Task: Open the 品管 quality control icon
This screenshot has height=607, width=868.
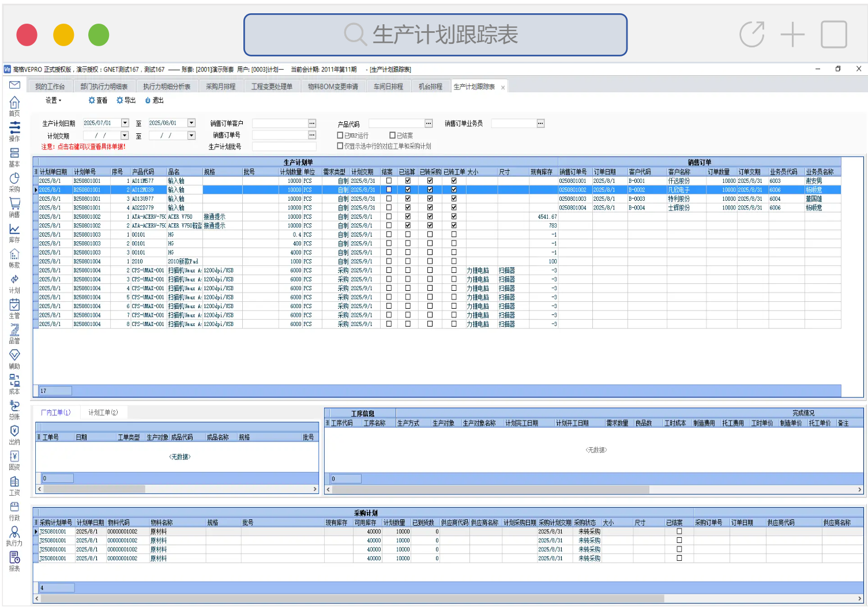Action: click(14, 333)
